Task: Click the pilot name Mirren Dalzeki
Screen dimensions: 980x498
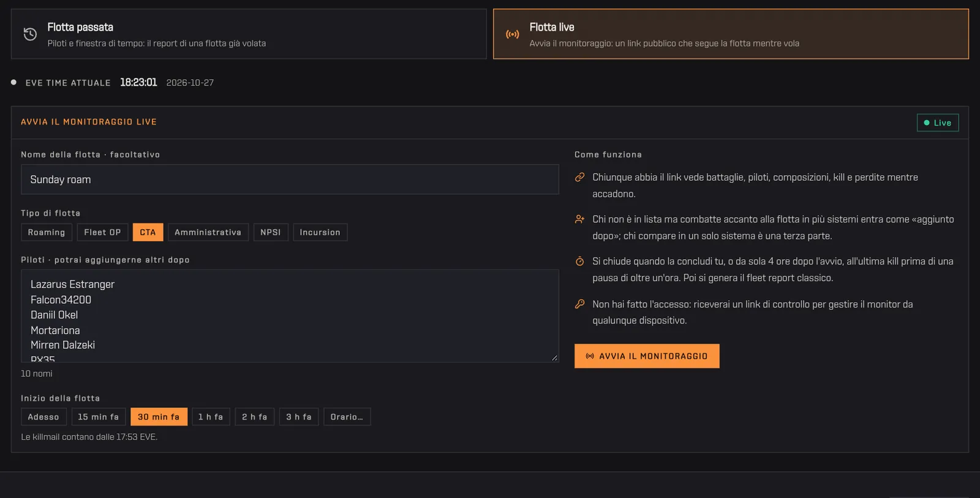Action: point(62,345)
